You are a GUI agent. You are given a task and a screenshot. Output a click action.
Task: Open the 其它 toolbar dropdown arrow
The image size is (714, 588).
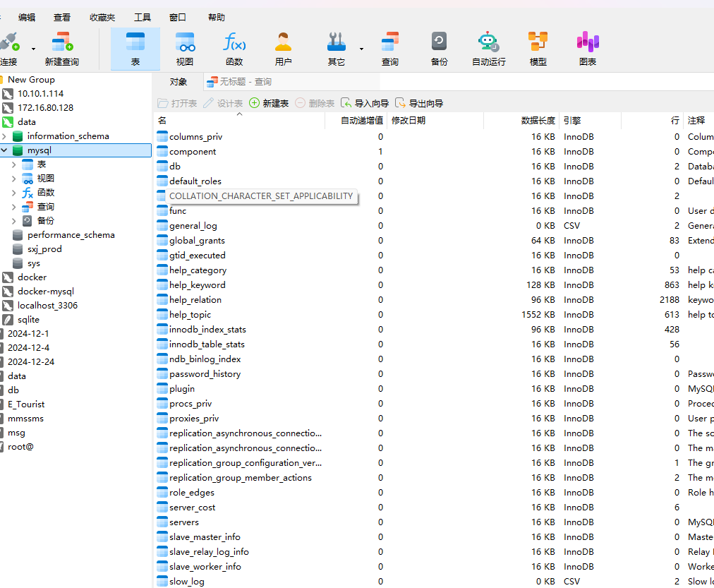point(361,49)
